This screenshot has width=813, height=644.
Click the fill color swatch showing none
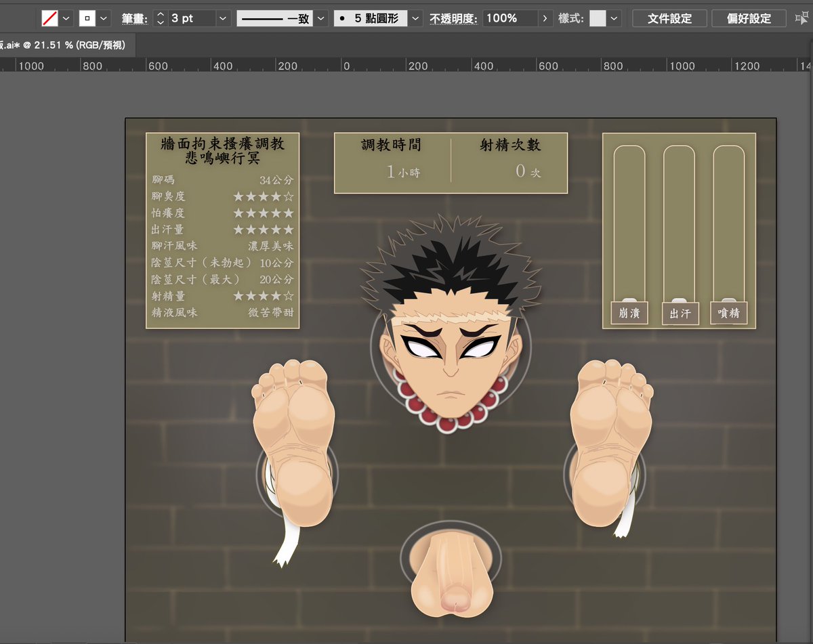point(49,18)
